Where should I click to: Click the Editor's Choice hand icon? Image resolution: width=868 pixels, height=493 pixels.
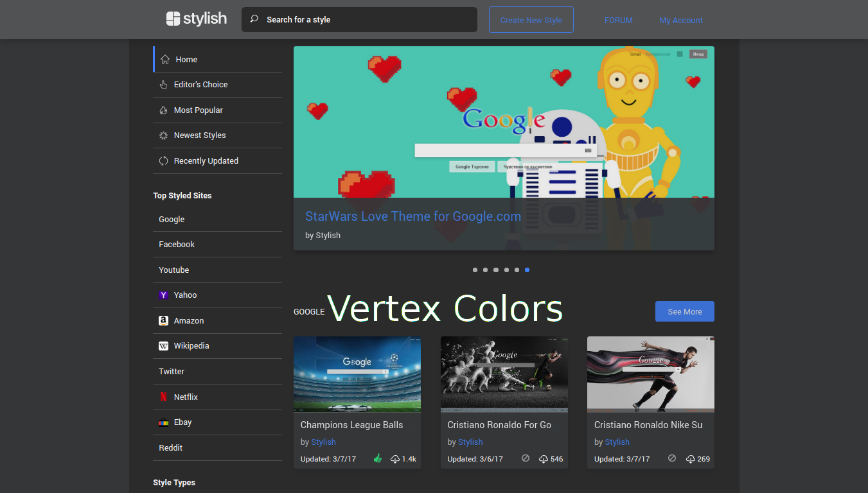click(x=163, y=85)
